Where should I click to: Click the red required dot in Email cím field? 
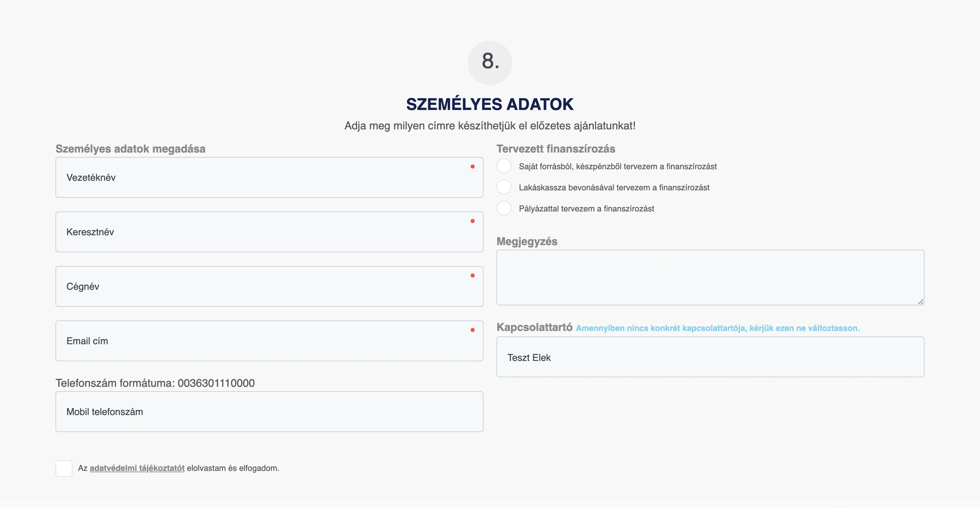(473, 330)
